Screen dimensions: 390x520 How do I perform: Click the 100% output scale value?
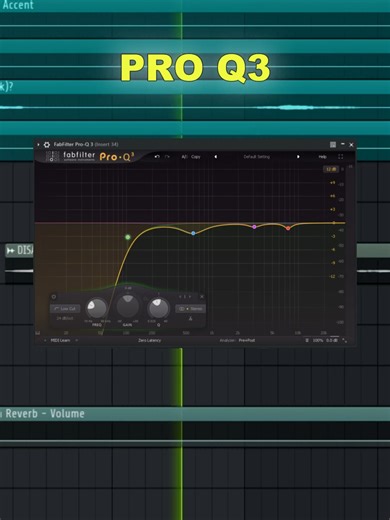[318, 340]
